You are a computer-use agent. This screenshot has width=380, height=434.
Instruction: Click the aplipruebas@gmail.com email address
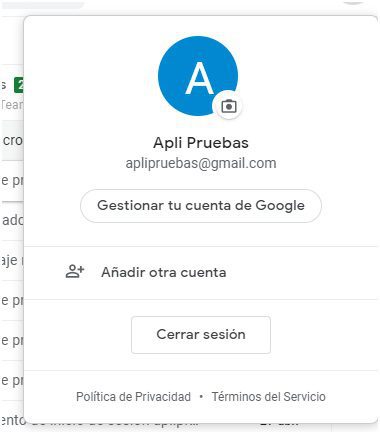point(201,163)
